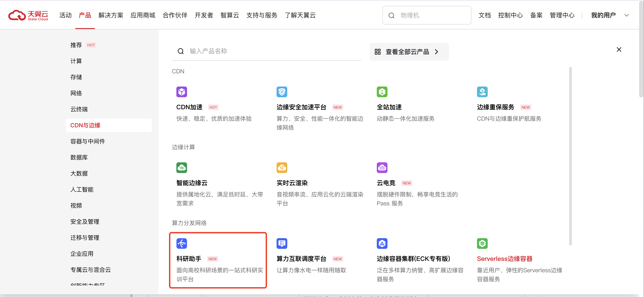Focus the top 物理机 search box

tap(426, 16)
